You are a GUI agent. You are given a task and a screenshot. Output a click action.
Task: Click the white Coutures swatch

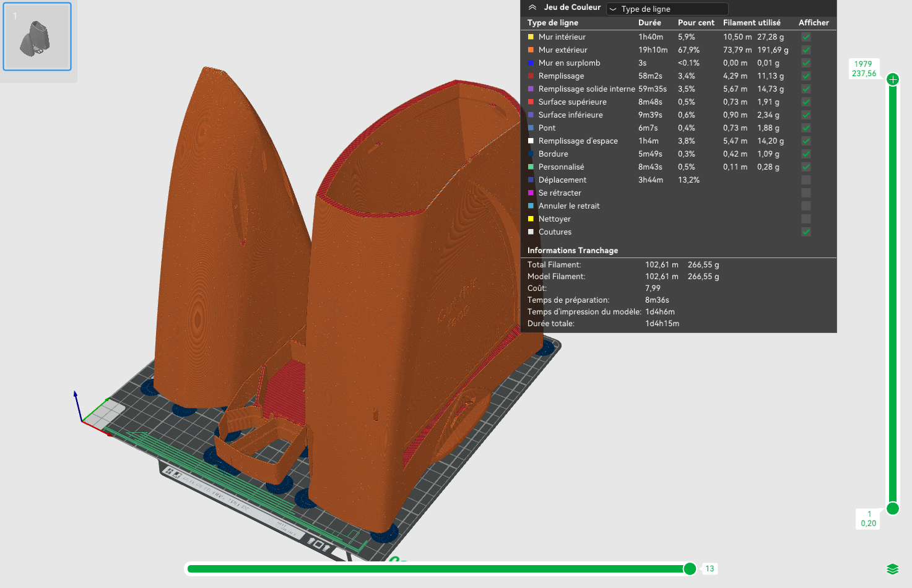point(531,232)
